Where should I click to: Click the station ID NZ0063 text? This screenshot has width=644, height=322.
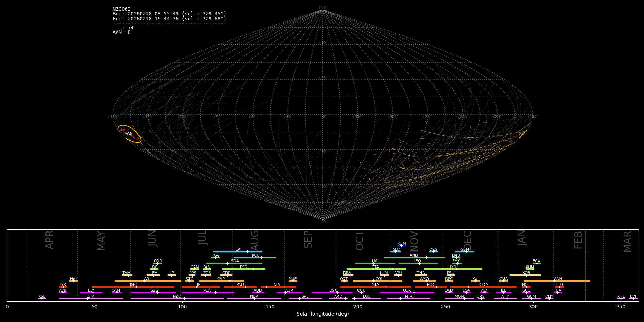coord(122,9)
